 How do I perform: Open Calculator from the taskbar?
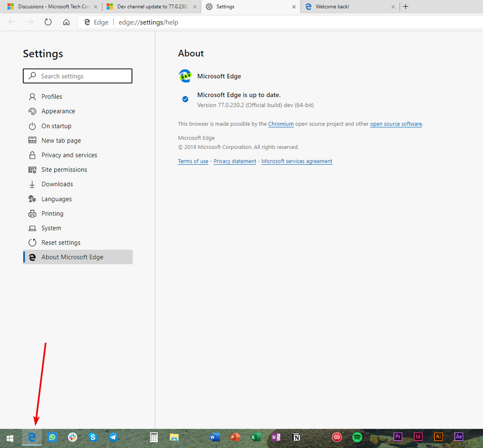pos(154,437)
